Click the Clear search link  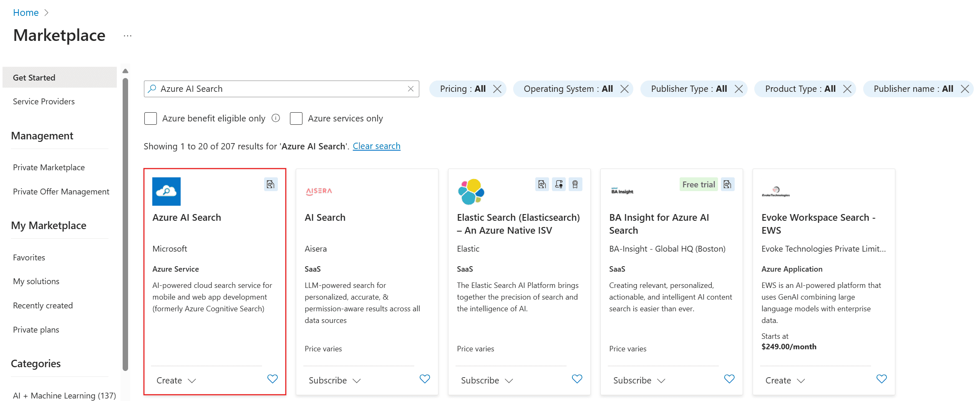(376, 146)
